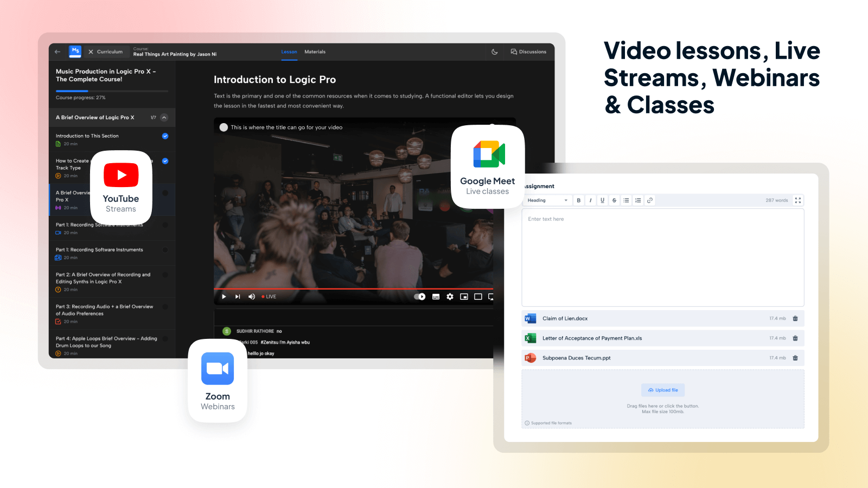Insert a numbered list
This screenshot has width=868, height=488.
638,201
